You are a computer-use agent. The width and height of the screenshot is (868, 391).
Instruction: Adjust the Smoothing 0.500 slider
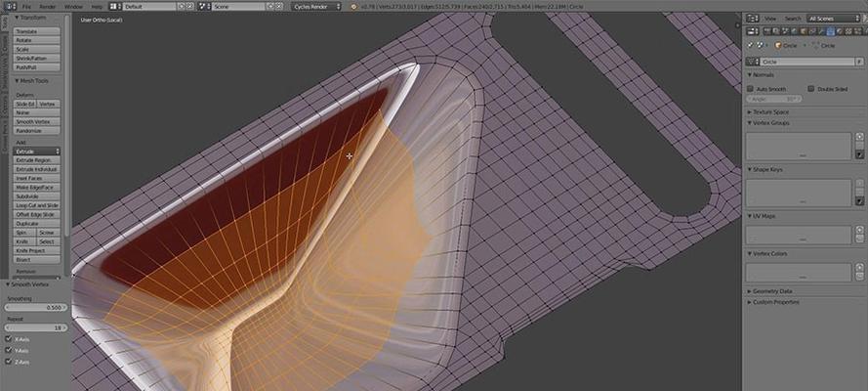tap(36, 307)
